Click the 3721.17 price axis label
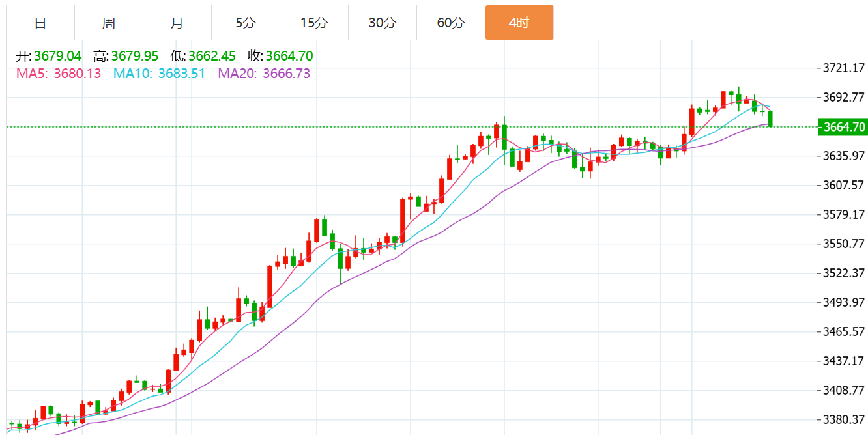The height and width of the screenshot is (435, 868). pos(844,68)
